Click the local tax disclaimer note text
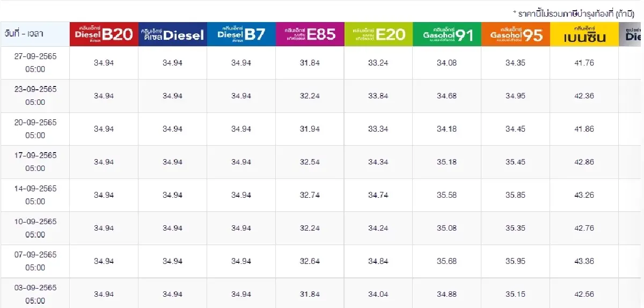 tap(573, 13)
